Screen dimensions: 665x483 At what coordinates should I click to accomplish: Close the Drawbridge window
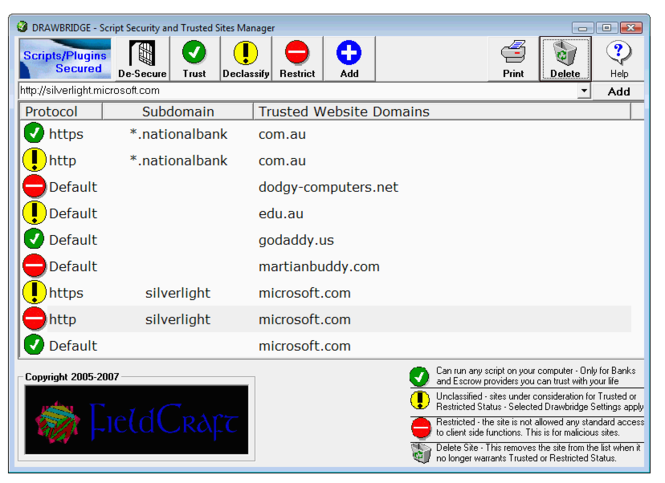coord(631,28)
